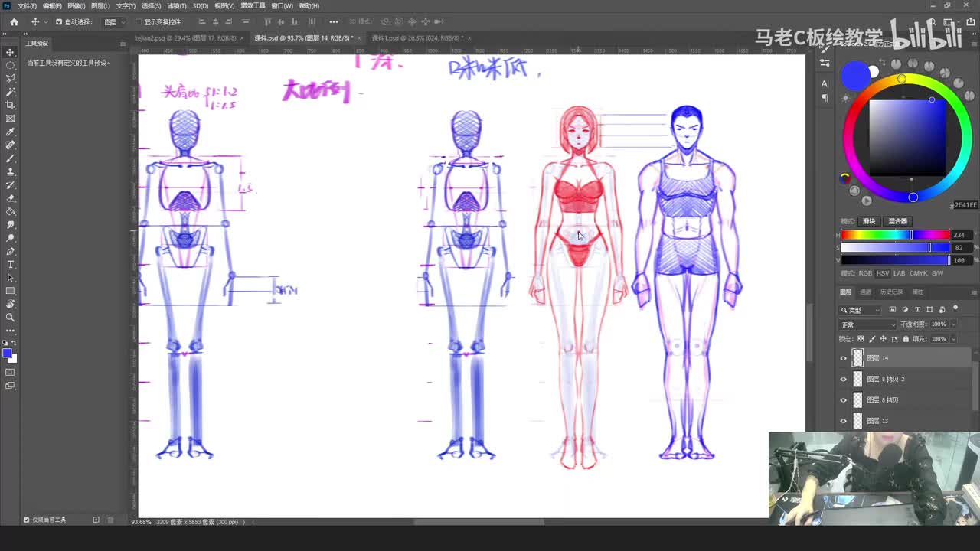980x551 pixels.
Task: Open the layers panel options menu
Action: (973, 292)
